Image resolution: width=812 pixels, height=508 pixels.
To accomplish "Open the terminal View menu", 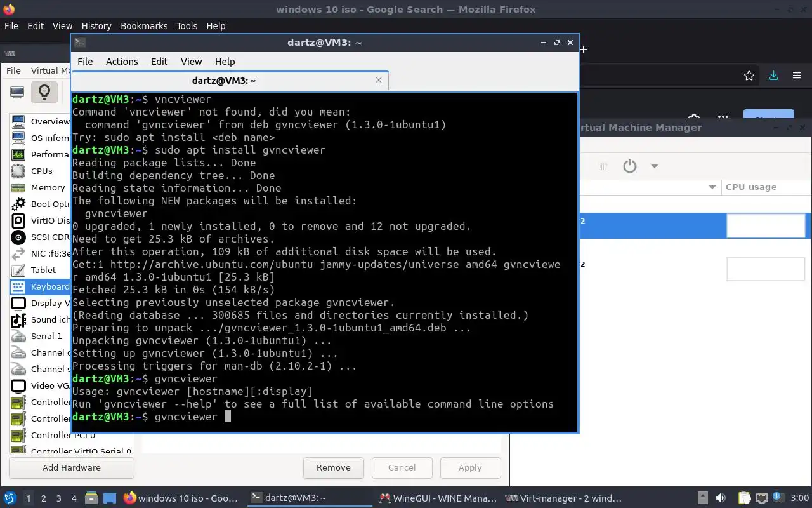I will click(191, 62).
